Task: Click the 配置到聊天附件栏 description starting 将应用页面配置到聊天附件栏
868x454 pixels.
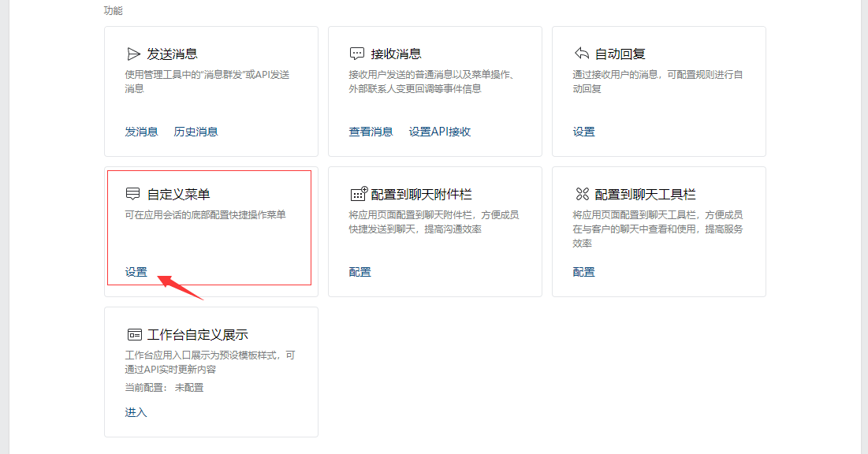Action: [434, 222]
